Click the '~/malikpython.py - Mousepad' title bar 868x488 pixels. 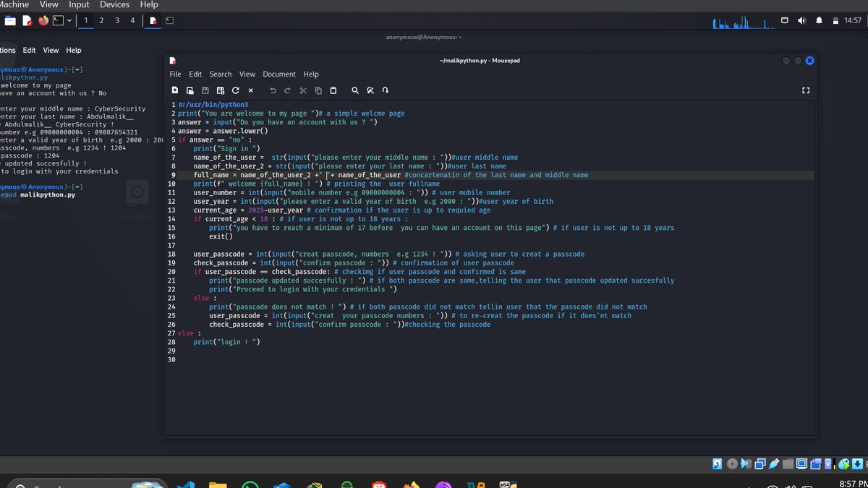tap(480, 61)
